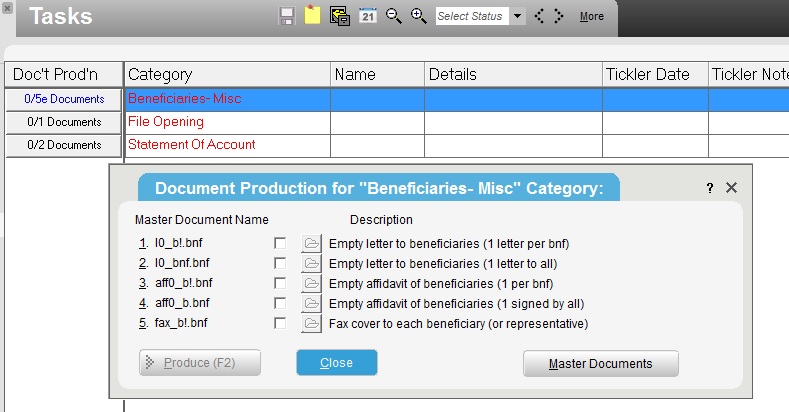The height and width of the screenshot is (412, 789).
Task: Click the zoom out magnifier icon
Action: pos(393,16)
